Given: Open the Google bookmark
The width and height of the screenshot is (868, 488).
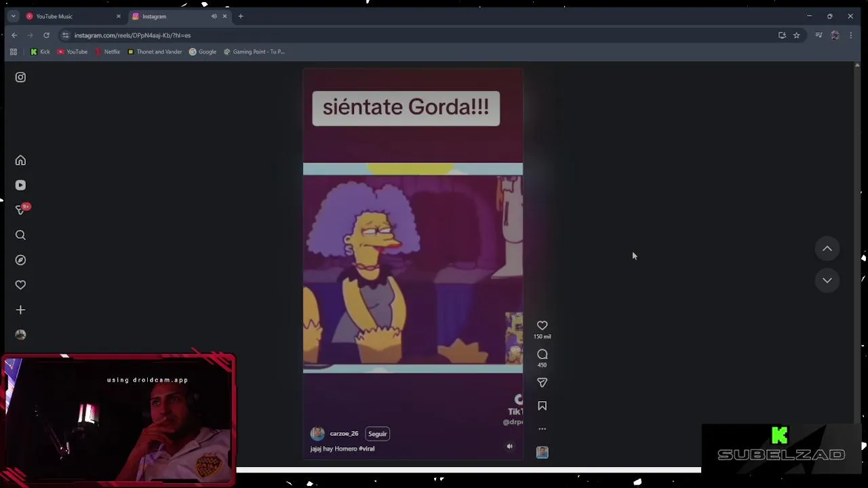Looking at the screenshot, I should click(x=203, y=52).
